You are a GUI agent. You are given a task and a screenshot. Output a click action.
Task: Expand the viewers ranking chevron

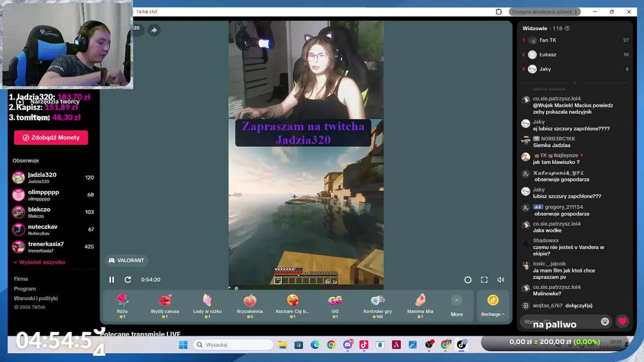[x=575, y=82]
